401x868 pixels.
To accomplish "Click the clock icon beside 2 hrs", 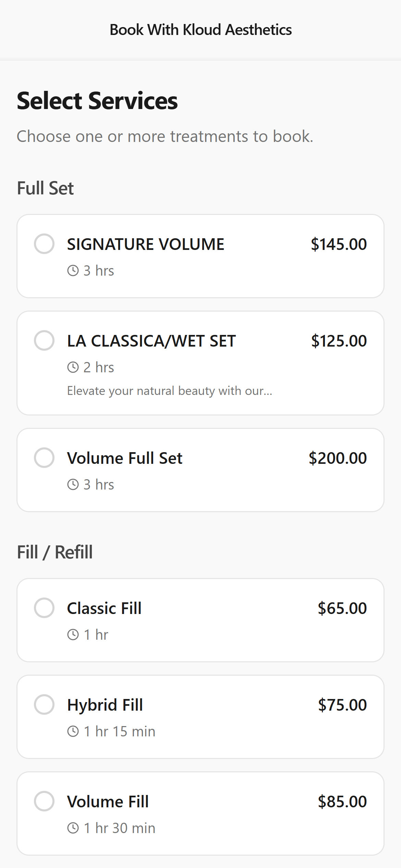I will (73, 367).
